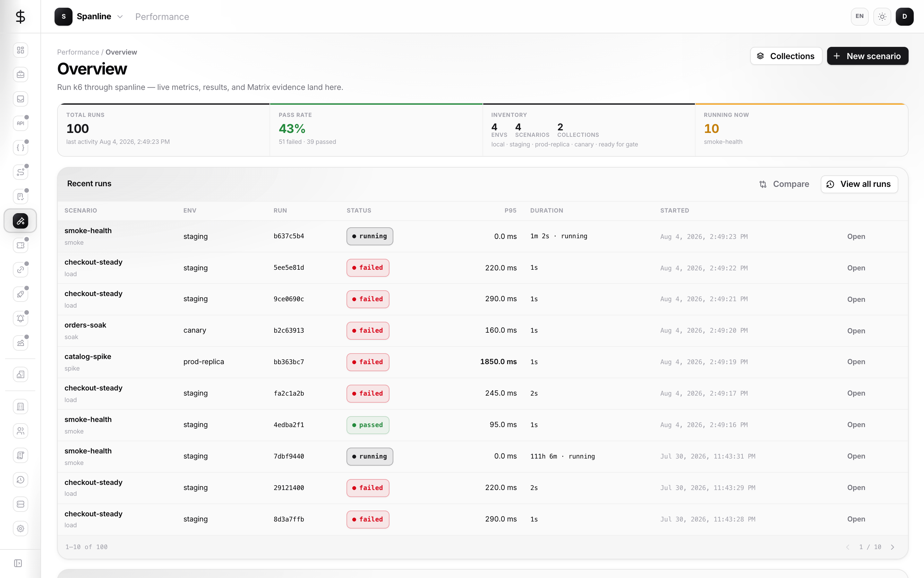Viewport: 924px width, 578px height.
Task: Open the chain link icon in sidebar
Action: click(x=21, y=269)
